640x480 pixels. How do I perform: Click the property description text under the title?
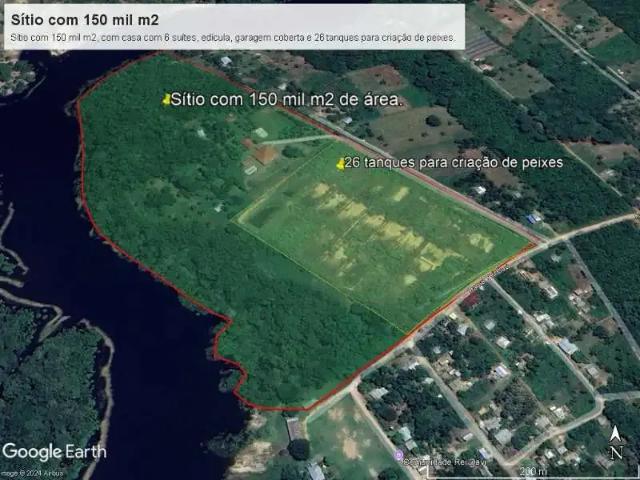(232, 37)
